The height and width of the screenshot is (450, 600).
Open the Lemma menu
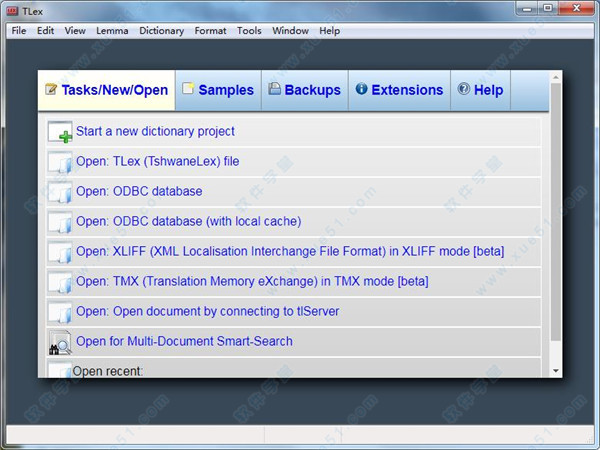click(x=112, y=31)
